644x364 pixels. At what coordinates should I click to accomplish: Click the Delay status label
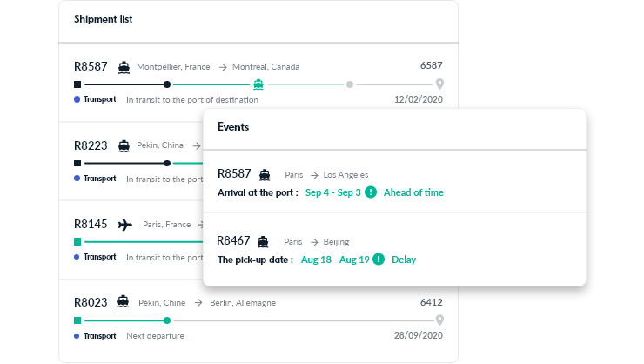tap(404, 260)
